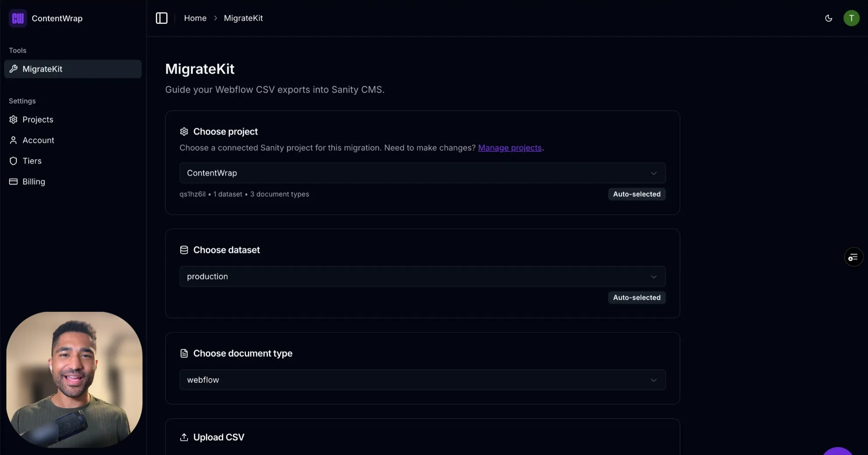The height and width of the screenshot is (455, 868).
Task: Expand the production dataset dropdown
Action: tap(422, 277)
